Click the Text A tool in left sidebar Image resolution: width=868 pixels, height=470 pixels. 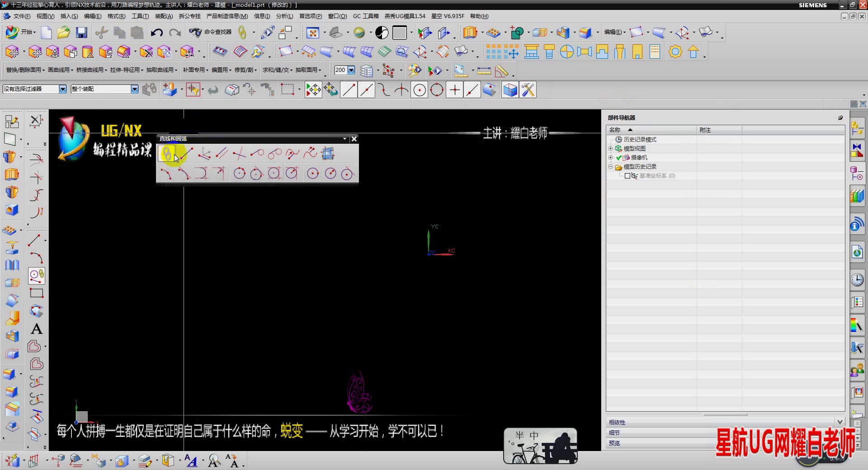[37, 329]
